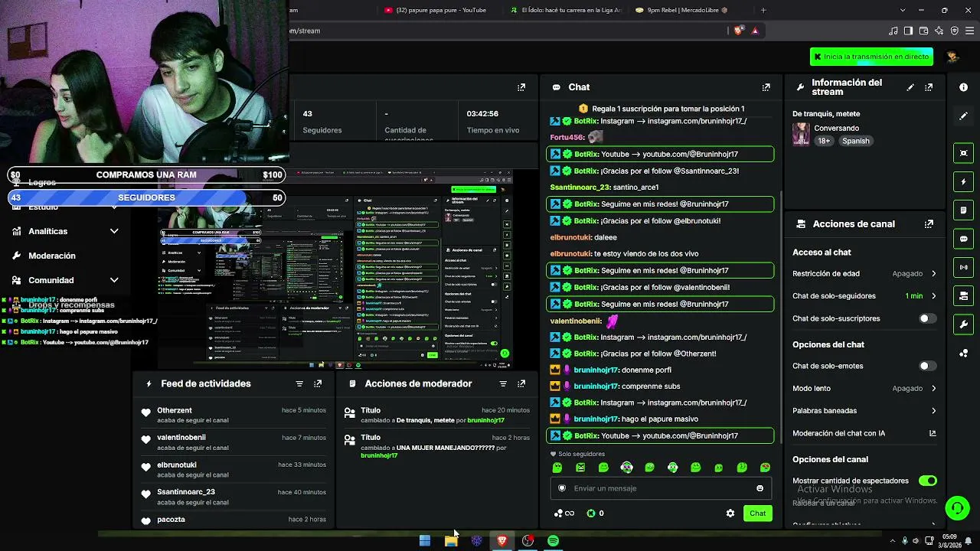Open Palabras baneadas settings
Image resolution: width=980 pixels, height=551 pixels.
[x=864, y=411]
